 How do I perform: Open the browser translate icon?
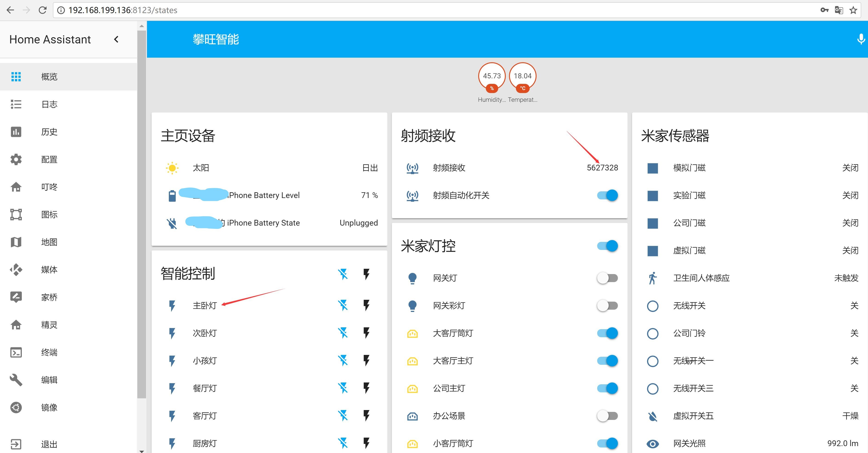839,10
